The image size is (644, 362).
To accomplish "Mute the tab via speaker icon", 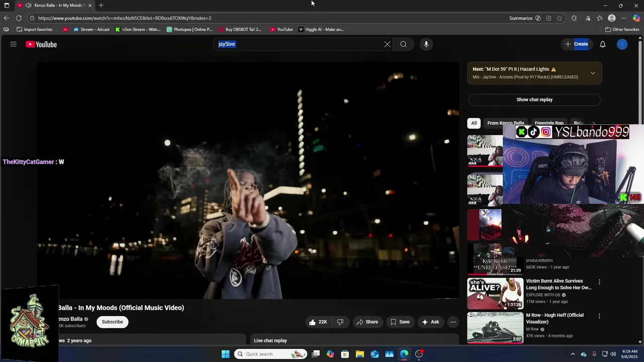I will point(28,5).
